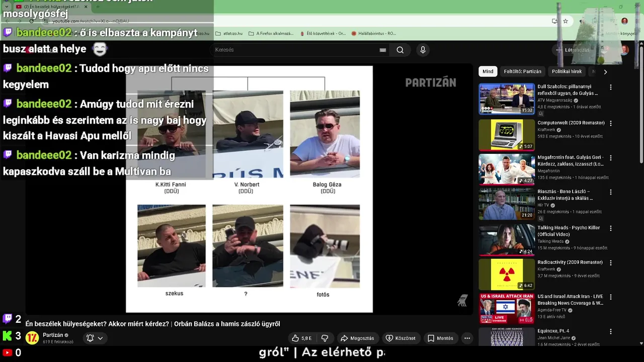
Task: Open options menu for Equinoxe Pt. 4
Action: (611, 332)
